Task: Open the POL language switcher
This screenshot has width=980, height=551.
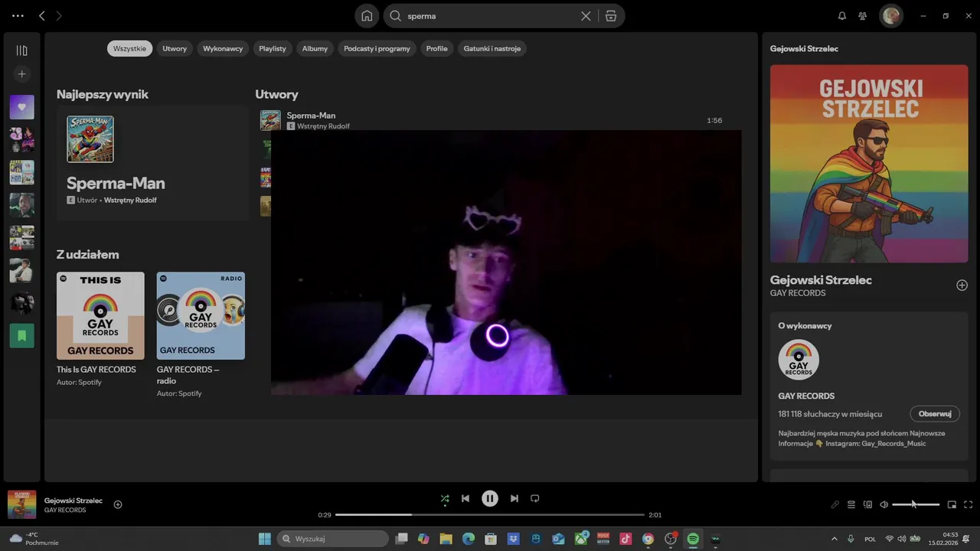Action: pyautogui.click(x=870, y=539)
